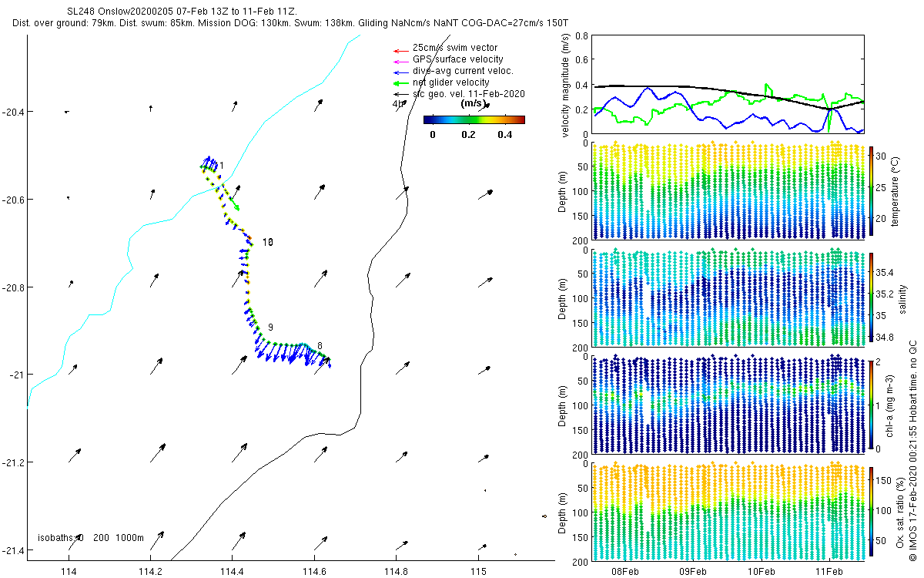924x578 pixels.
Task: Select the 'sfc geo. vel. 11-Feb-2020' legend label
Action: 469,94
